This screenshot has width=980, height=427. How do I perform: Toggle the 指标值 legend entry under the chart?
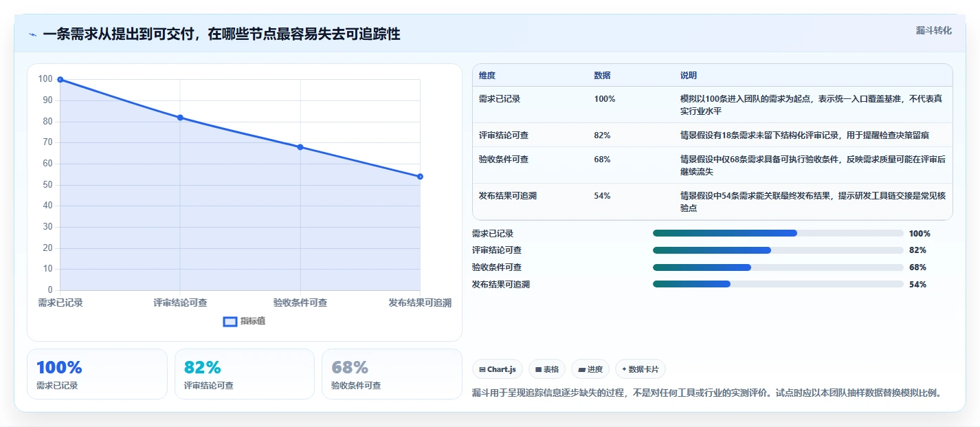pos(245,321)
